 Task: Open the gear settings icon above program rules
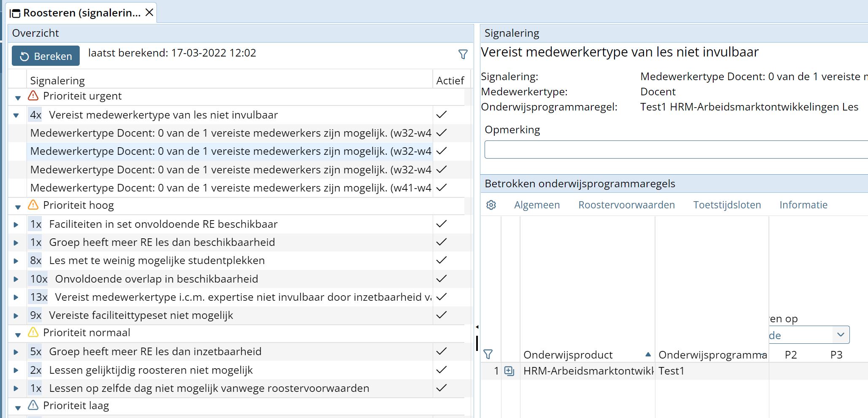(x=491, y=205)
